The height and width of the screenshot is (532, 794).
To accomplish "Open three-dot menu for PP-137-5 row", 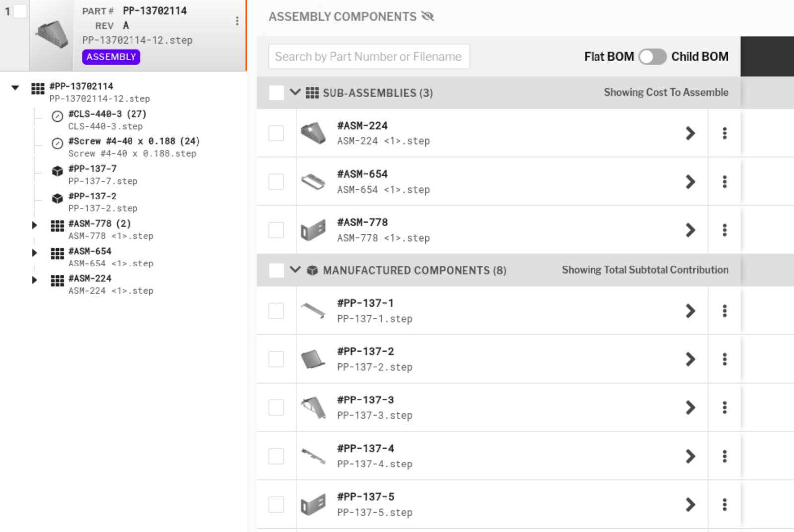I will [x=725, y=504].
